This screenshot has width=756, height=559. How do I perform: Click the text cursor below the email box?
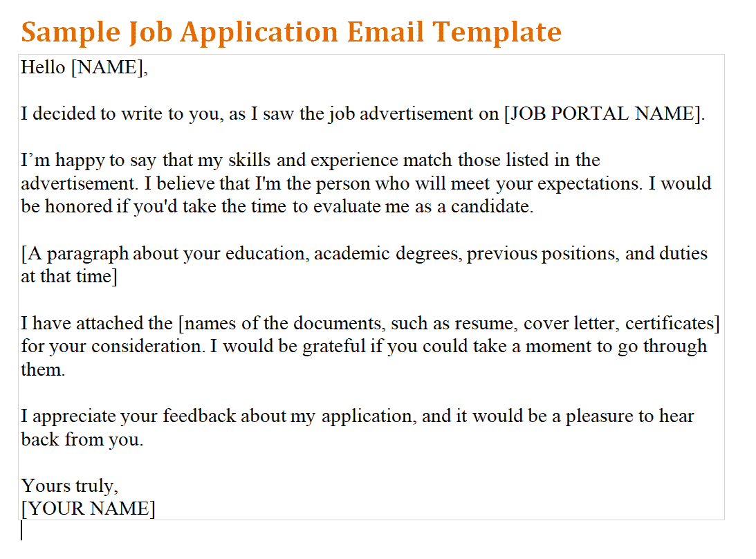[x=21, y=531]
